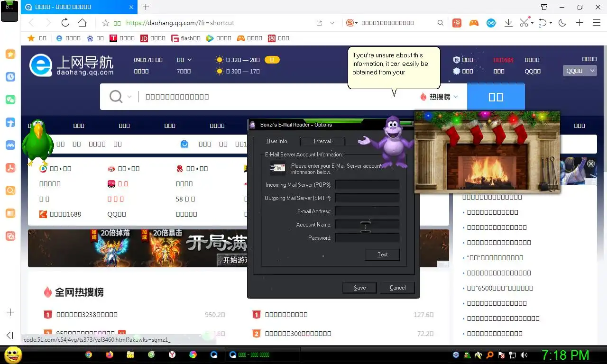Click the browser forward arrow
Screen dimensions: 607x364
tap(48, 23)
